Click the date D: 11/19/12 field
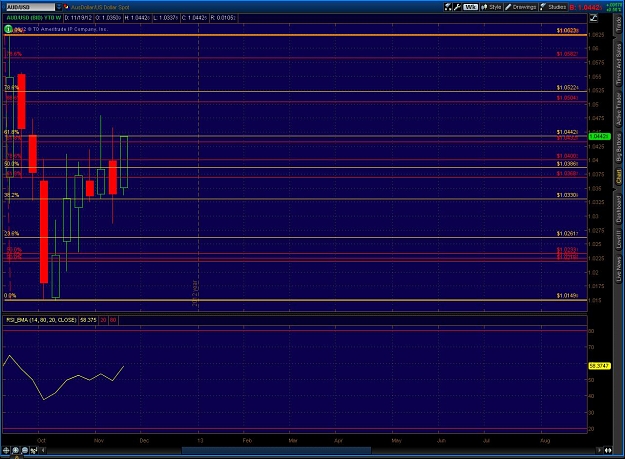The image size is (625, 459). [x=78, y=18]
